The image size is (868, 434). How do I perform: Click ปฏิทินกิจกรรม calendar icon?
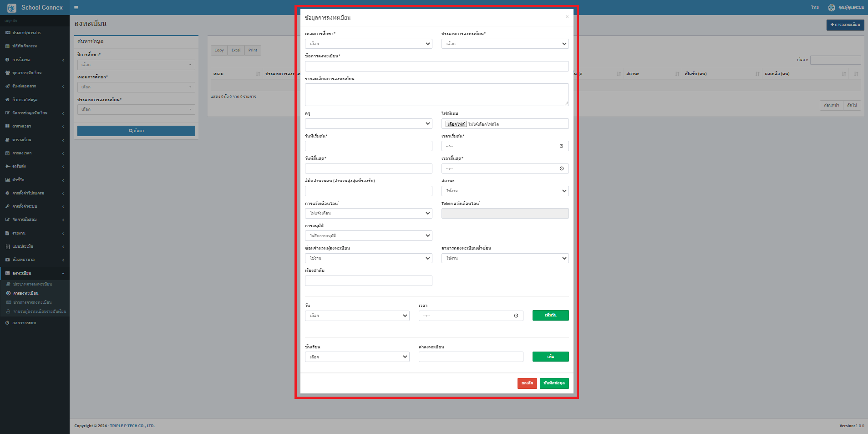pos(7,46)
